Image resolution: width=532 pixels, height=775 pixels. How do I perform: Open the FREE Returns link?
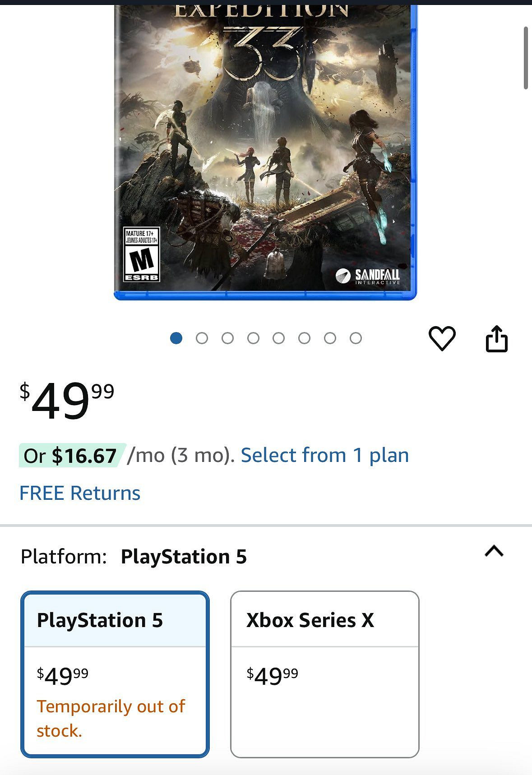[x=80, y=493]
